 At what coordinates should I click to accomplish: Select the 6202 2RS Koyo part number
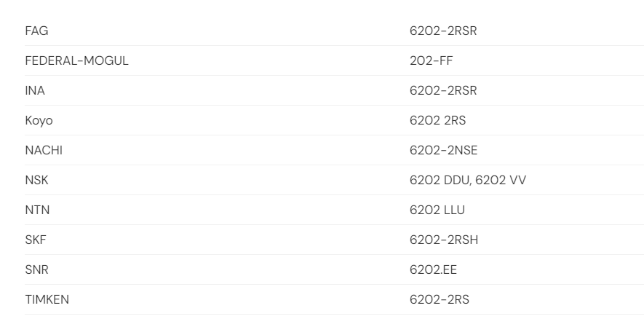point(437,120)
